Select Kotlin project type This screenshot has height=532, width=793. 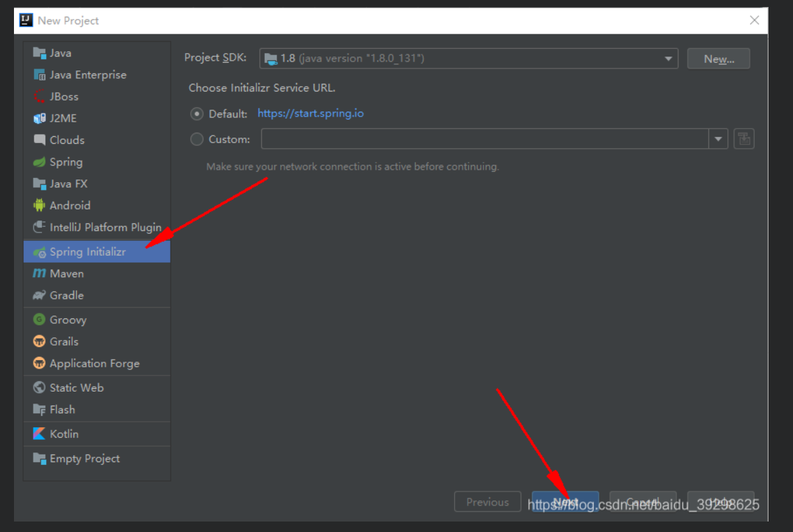tap(97, 434)
